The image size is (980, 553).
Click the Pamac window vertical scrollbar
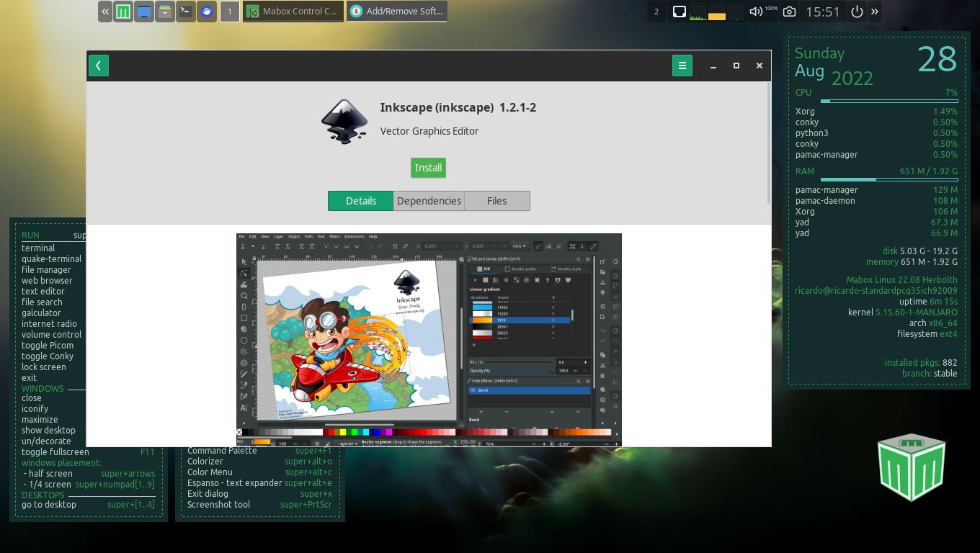tap(768, 143)
